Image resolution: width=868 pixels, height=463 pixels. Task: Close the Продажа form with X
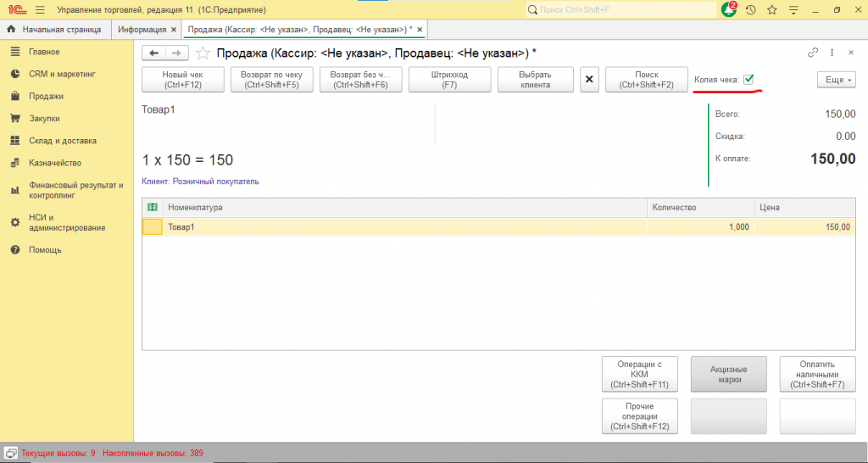(x=851, y=53)
